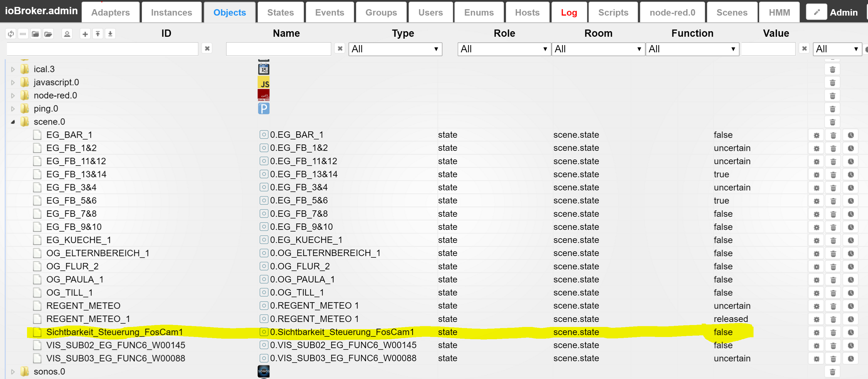The image size is (868, 379).
Task: Switch to the Adapters tab
Action: coord(111,13)
